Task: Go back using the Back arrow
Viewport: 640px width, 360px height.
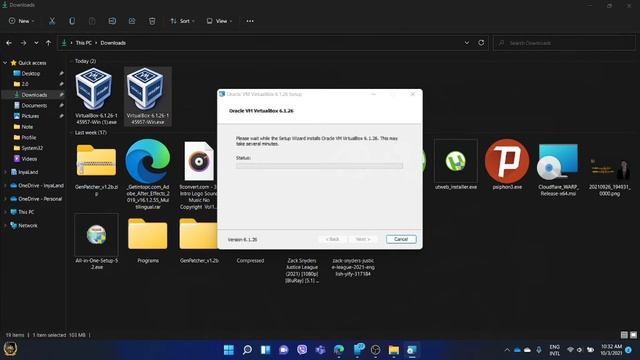Action: 9,43
